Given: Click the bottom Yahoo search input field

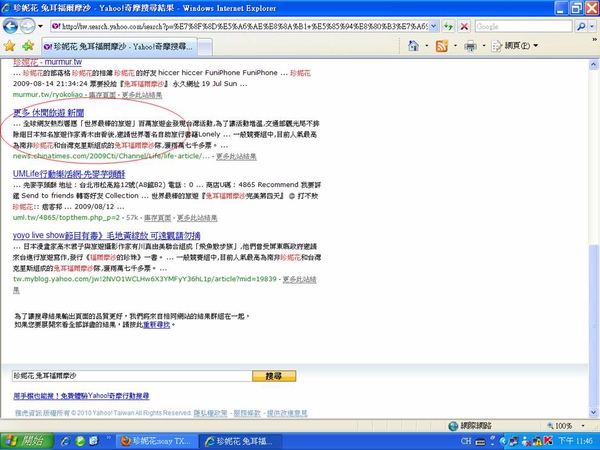Looking at the screenshot, I should click(x=132, y=376).
